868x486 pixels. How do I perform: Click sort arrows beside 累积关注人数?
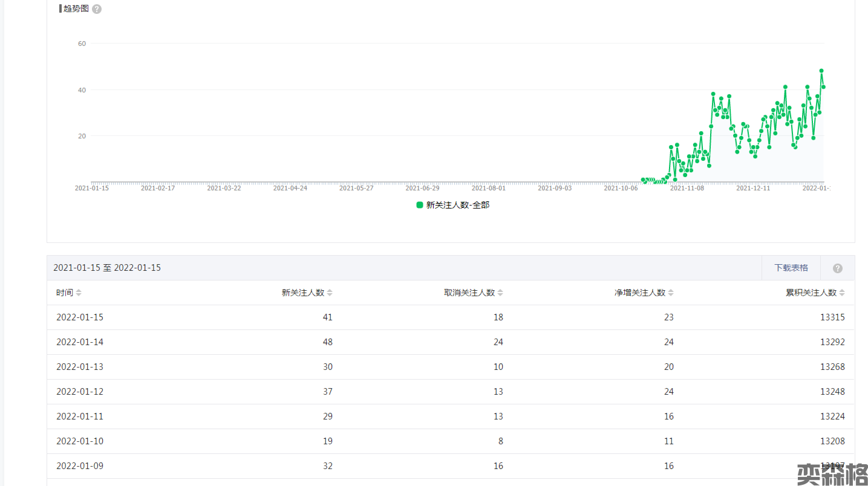842,293
